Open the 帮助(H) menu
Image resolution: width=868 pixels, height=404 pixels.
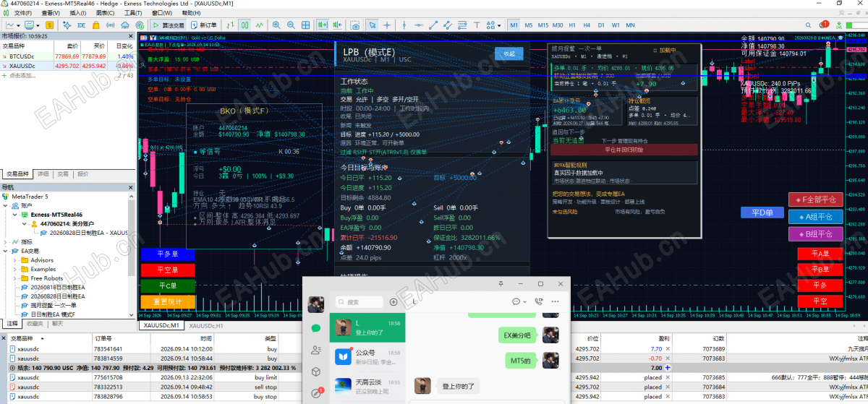pos(191,13)
